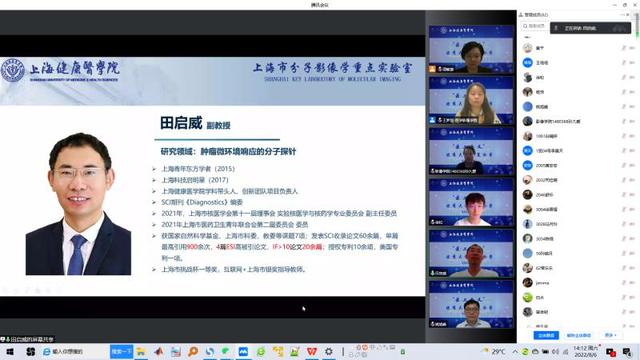
Task: Click 解除全体静音 to unmute everyone
Action: [578, 335]
